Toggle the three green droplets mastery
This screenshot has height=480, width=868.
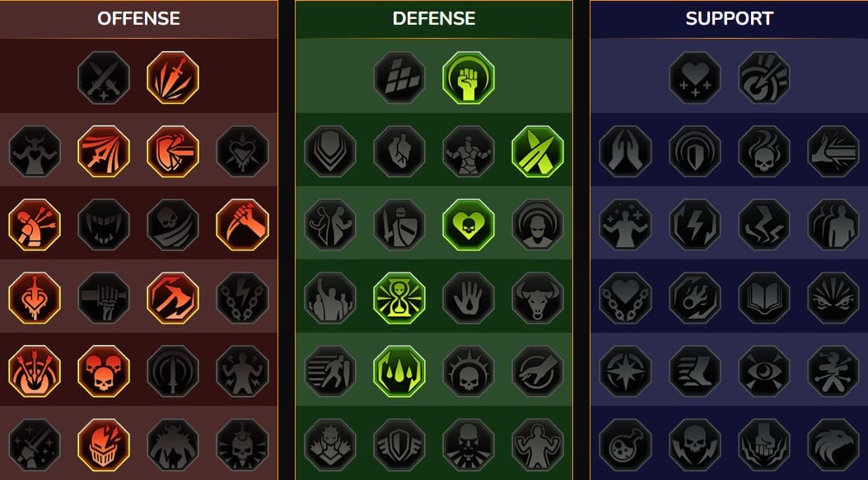pos(399,371)
